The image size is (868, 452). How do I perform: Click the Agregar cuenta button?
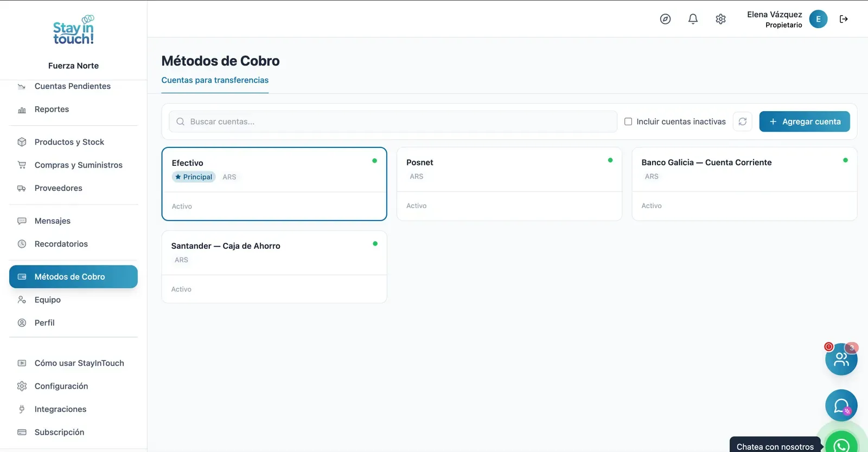coord(805,121)
